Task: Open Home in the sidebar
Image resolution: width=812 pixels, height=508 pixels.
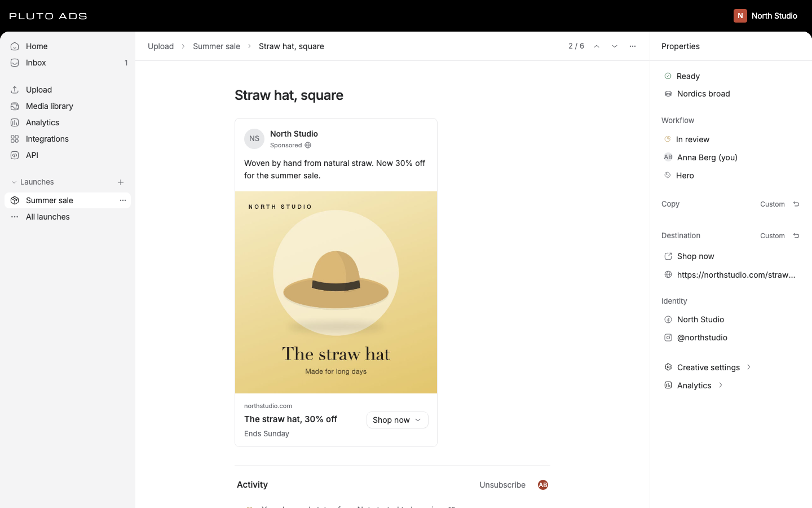Action: [x=68, y=46]
